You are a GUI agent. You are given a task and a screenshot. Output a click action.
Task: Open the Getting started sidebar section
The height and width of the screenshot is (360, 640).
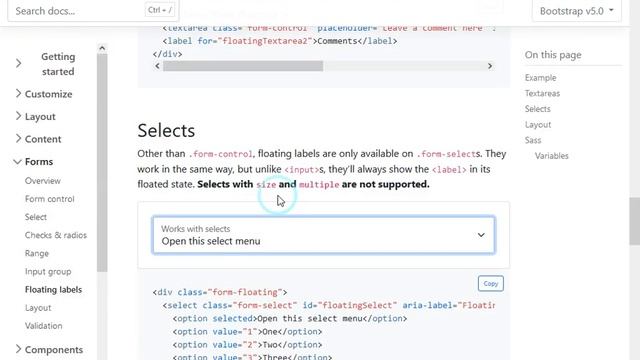58,64
